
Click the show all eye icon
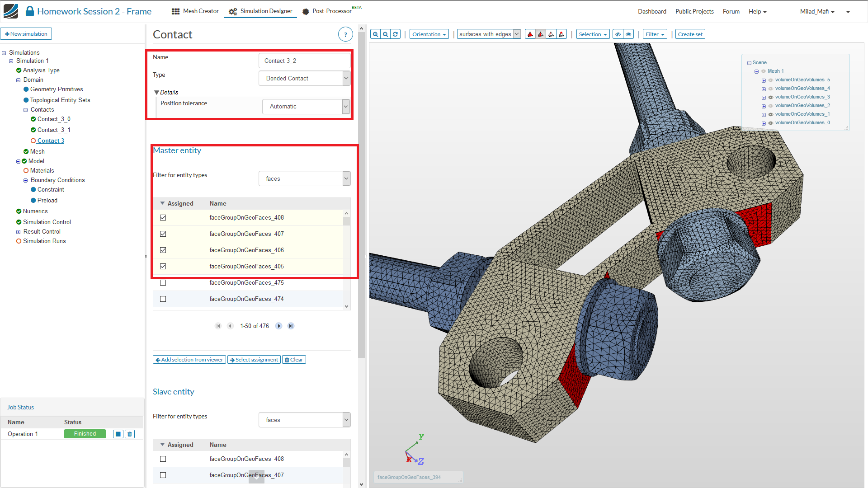(x=628, y=34)
